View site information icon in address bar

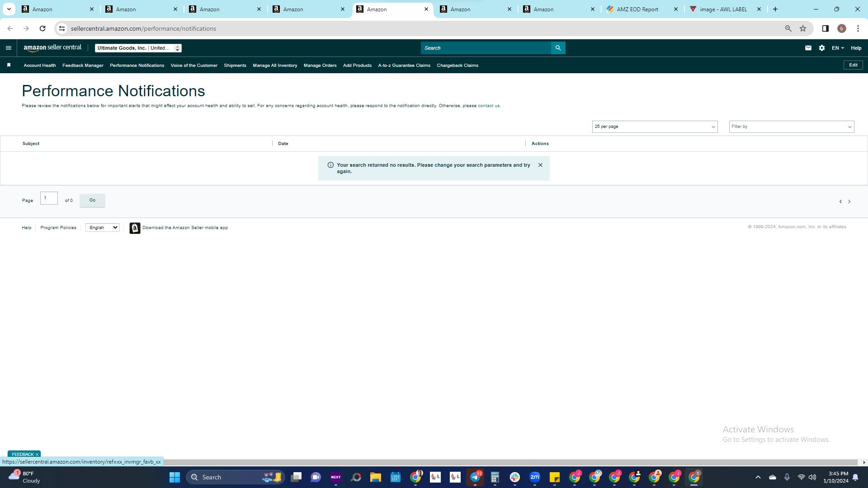[x=62, y=28]
